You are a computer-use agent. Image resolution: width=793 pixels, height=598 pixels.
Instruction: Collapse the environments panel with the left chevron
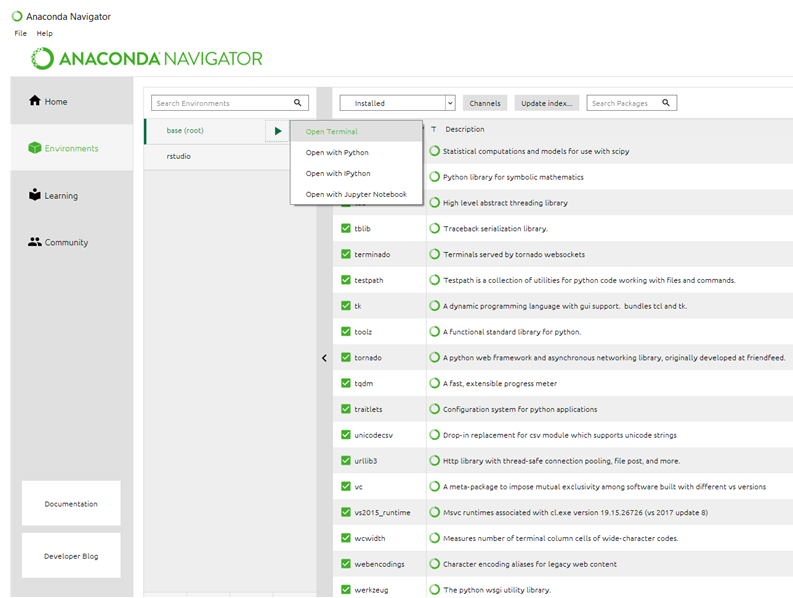[x=324, y=358]
